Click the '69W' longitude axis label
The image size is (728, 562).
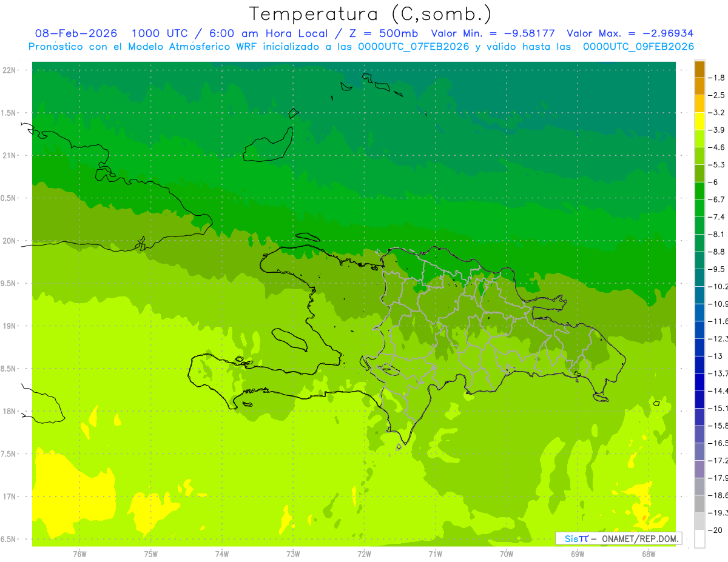(578, 554)
